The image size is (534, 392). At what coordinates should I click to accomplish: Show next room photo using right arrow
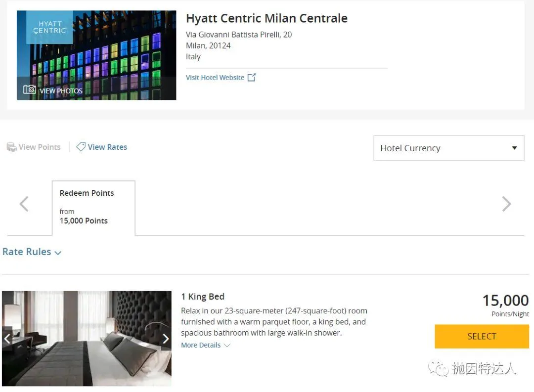point(165,339)
